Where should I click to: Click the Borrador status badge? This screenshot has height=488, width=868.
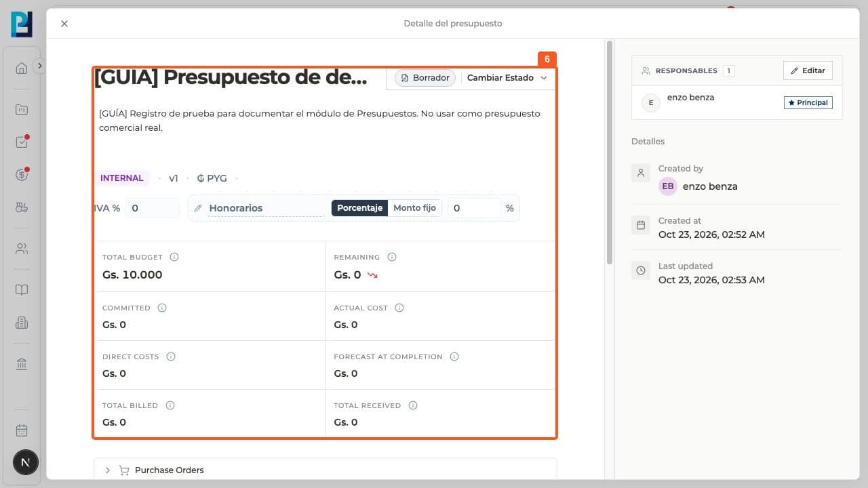[x=425, y=78]
